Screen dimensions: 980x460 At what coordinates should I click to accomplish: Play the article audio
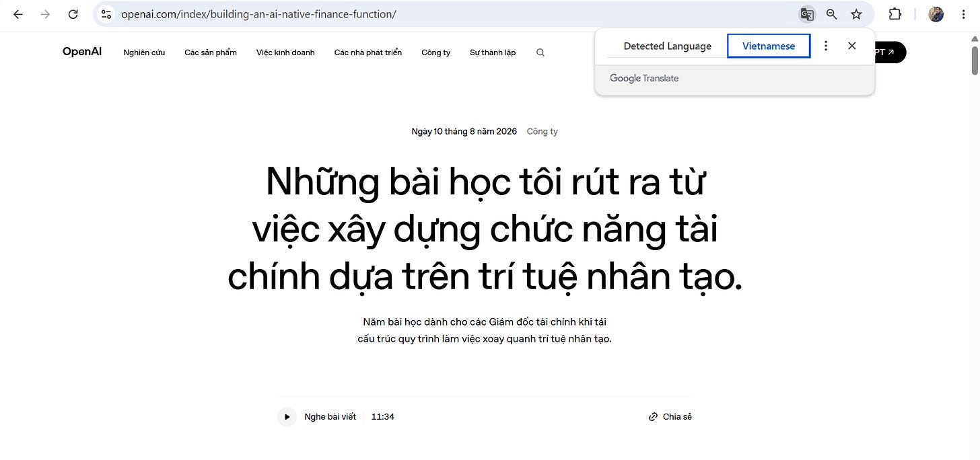tap(287, 417)
